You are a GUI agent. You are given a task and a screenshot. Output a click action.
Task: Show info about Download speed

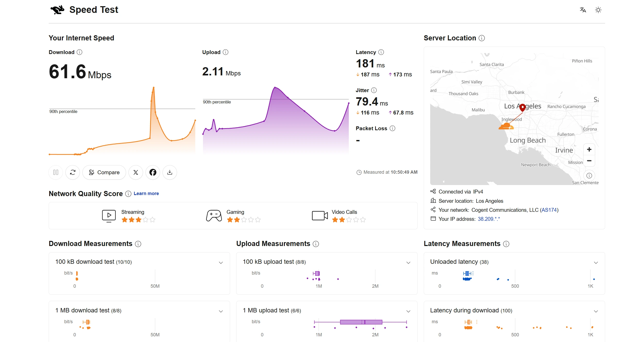[x=80, y=52]
